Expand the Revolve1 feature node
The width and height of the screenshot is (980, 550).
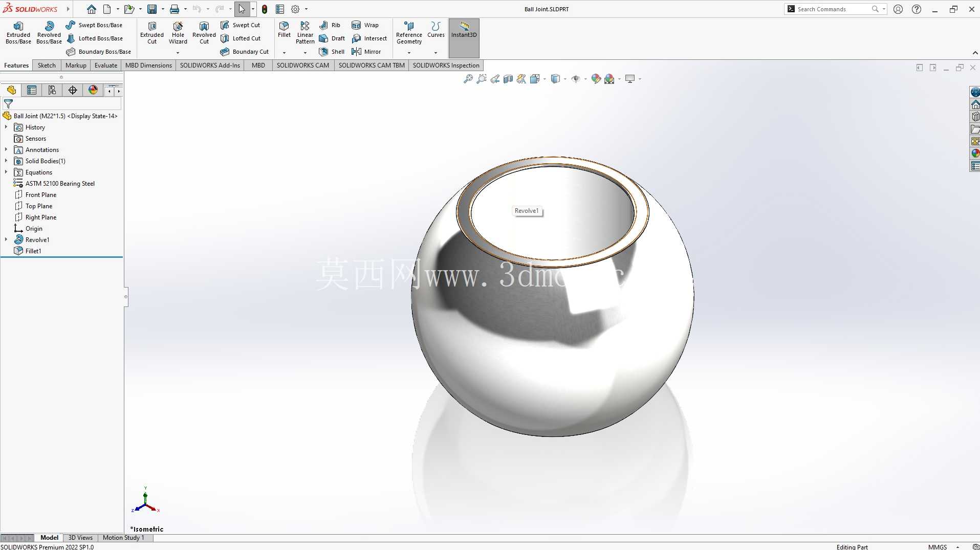click(6, 239)
